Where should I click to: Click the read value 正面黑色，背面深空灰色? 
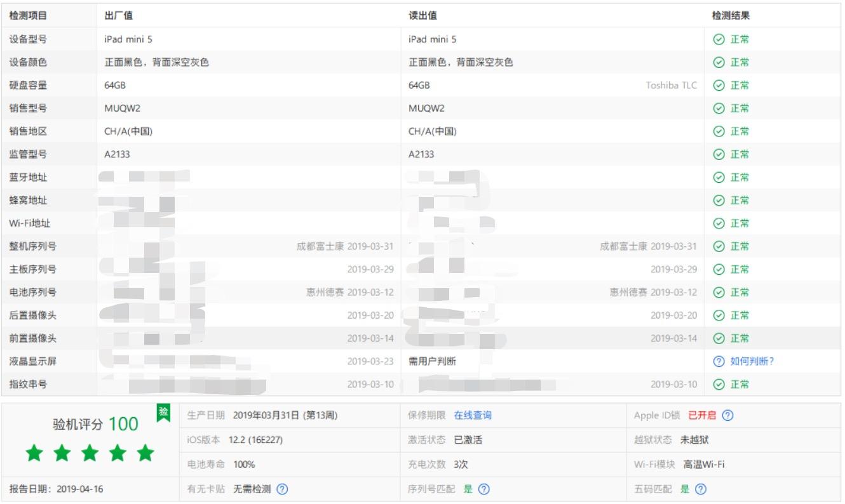461,62
